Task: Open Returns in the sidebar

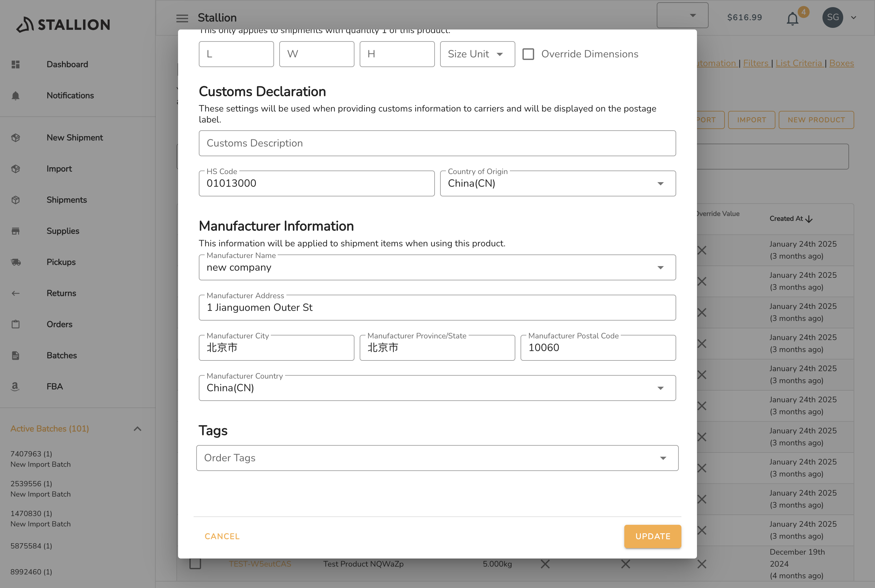Action: 61,293
